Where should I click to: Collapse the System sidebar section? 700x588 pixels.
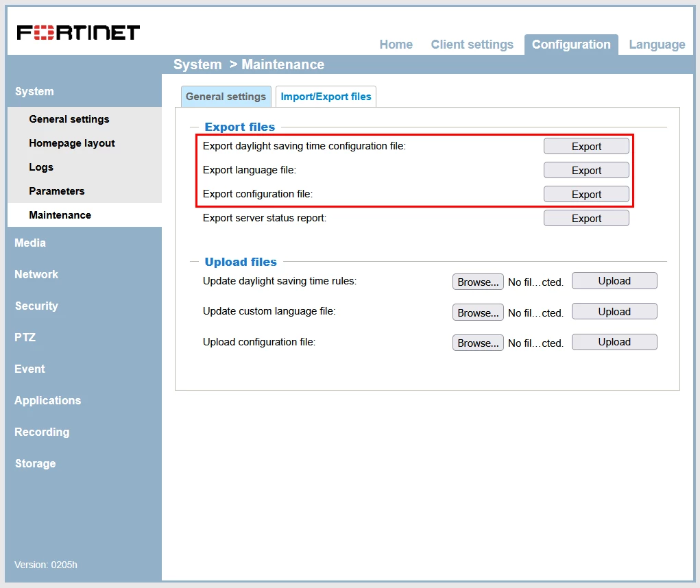(x=34, y=91)
